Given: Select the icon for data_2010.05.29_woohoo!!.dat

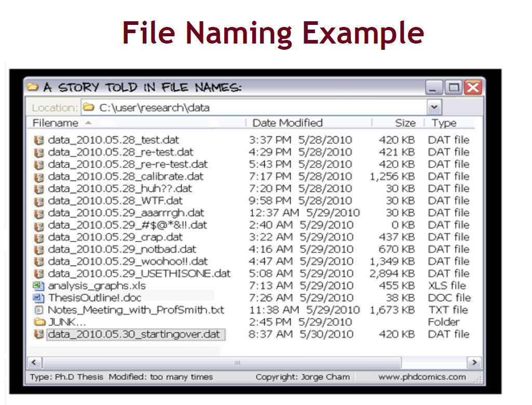Looking at the screenshot, I should [x=39, y=262].
